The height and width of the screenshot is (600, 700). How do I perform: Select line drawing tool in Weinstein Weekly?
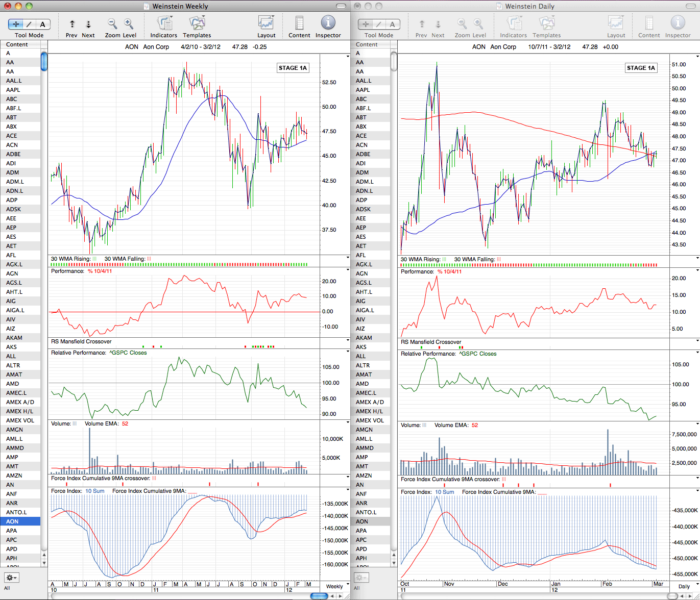pyautogui.click(x=29, y=24)
